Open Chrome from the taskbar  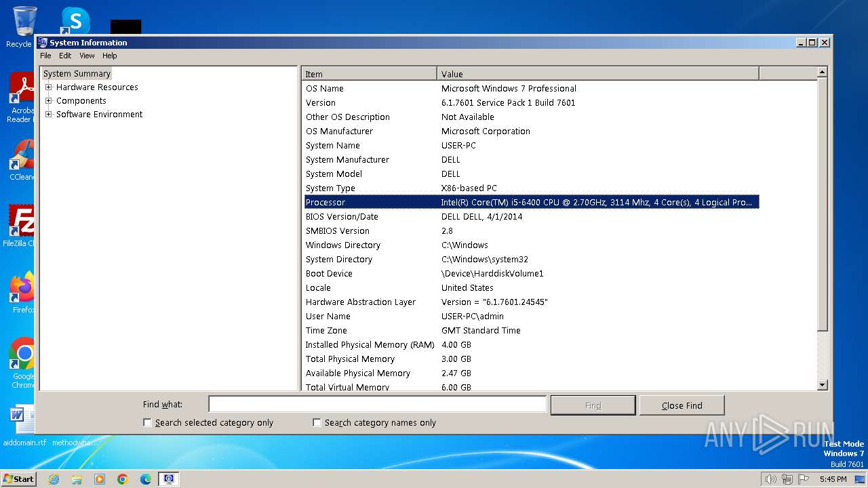point(123,479)
